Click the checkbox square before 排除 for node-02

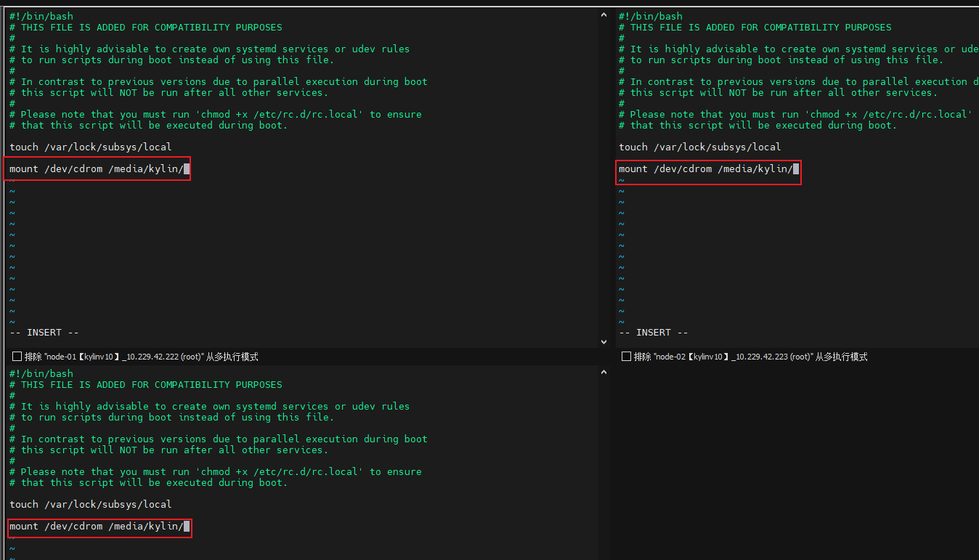click(x=625, y=356)
